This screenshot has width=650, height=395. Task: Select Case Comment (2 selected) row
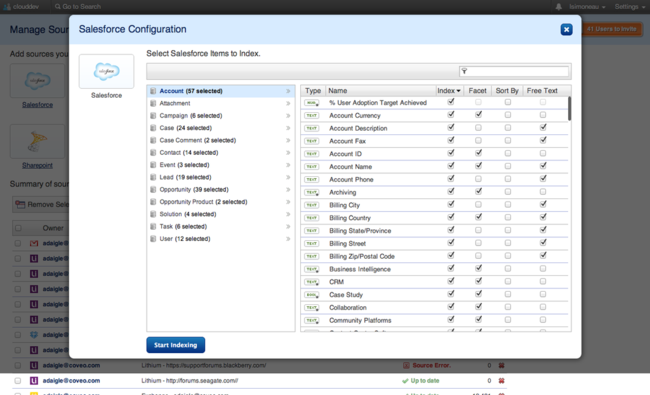pos(221,141)
